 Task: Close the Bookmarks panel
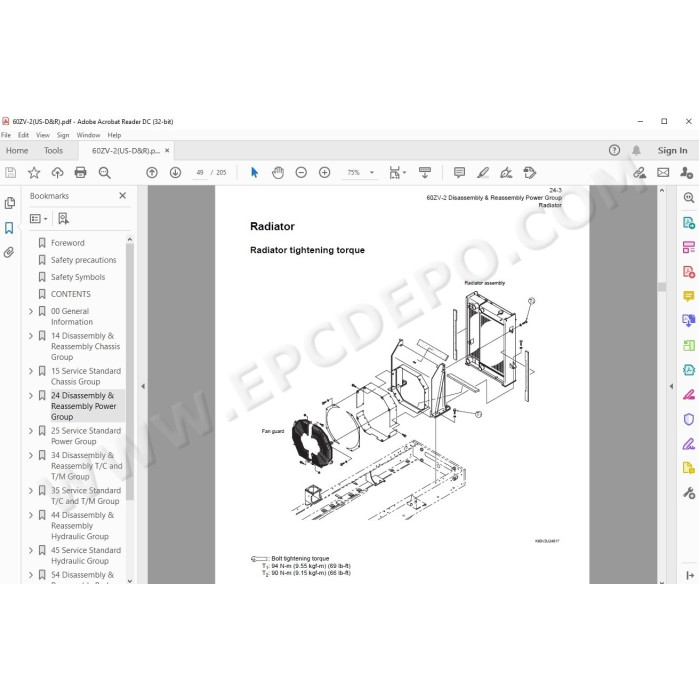(x=123, y=196)
